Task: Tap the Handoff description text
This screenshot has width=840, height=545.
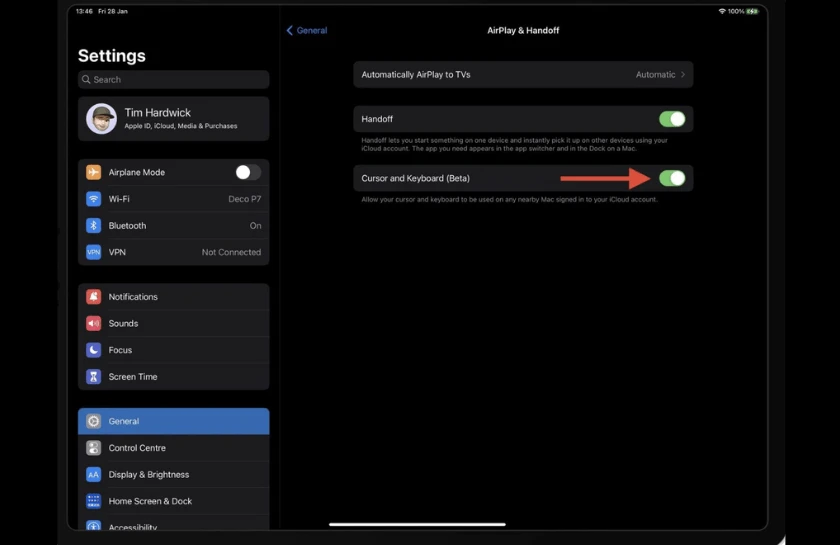Action: tap(514, 144)
